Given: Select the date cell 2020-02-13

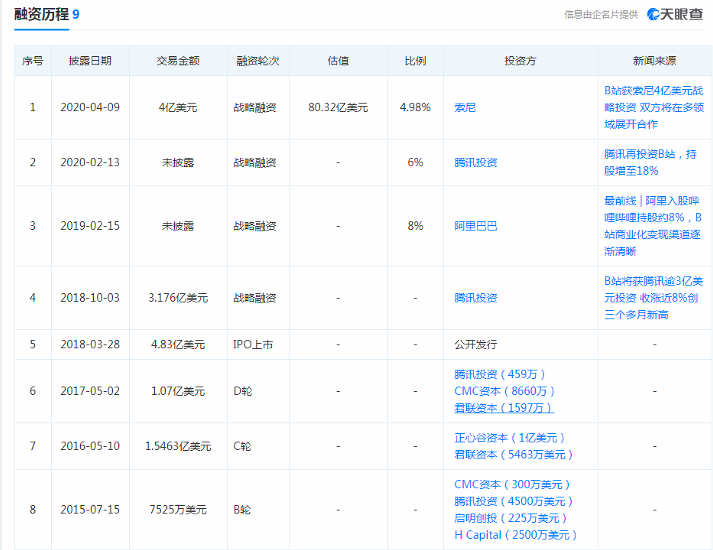Looking at the screenshot, I should click(90, 163).
